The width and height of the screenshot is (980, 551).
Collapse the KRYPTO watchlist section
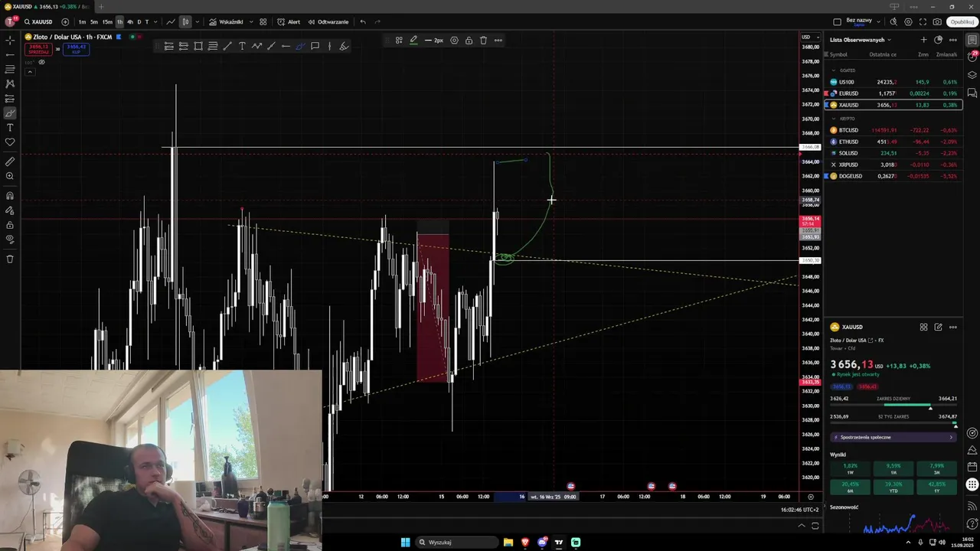834,119
